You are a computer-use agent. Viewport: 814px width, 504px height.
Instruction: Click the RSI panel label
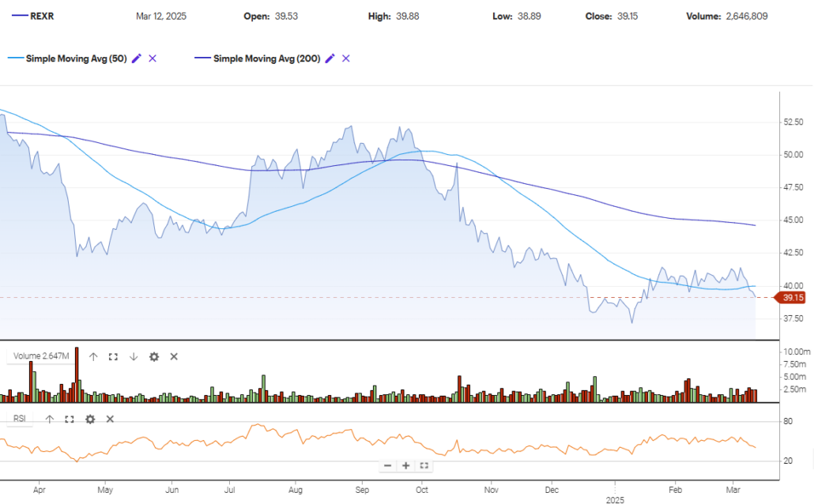(x=20, y=419)
